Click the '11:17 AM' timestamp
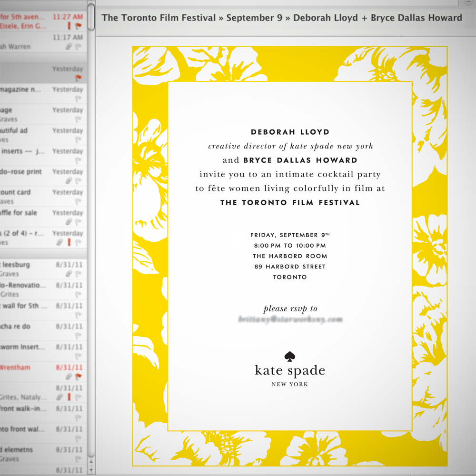The image size is (476, 476). pyautogui.click(x=68, y=37)
